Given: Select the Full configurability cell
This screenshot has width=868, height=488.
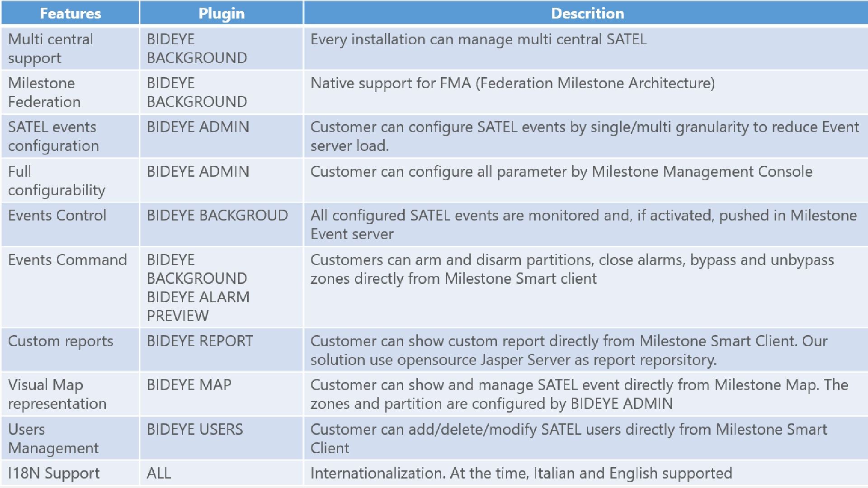Looking at the screenshot, I should (x=70, y=180).
